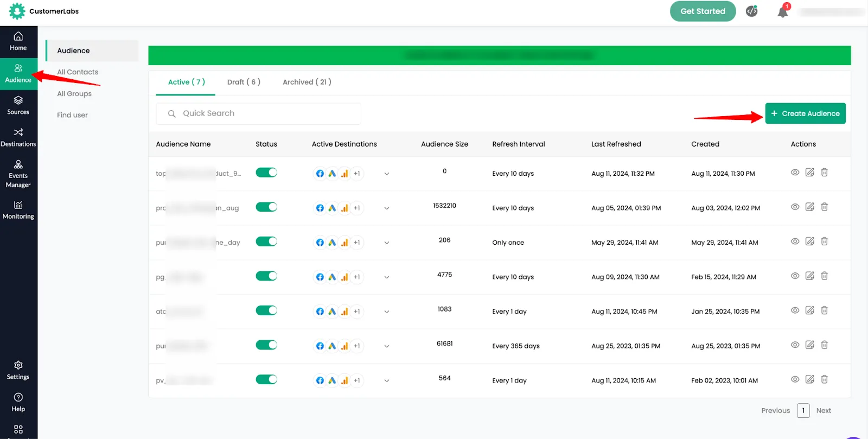Toggle status of the audience sized 206

(x=266, y=241)
